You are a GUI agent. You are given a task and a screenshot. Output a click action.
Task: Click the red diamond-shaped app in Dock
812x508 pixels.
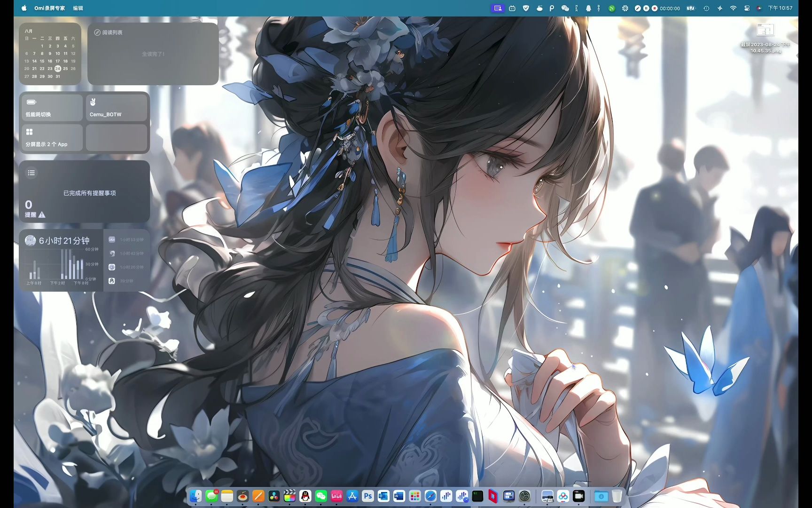[493, 496]
